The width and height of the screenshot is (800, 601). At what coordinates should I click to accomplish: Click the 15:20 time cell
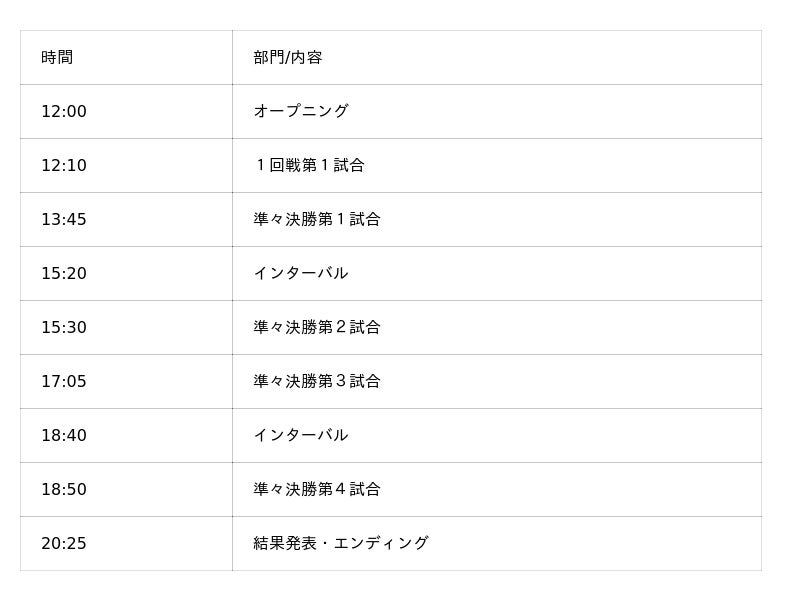coord(64,274)
